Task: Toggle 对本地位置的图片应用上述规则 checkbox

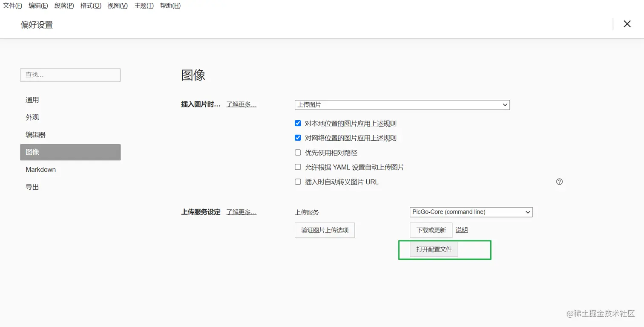Action: click(298, 124)
